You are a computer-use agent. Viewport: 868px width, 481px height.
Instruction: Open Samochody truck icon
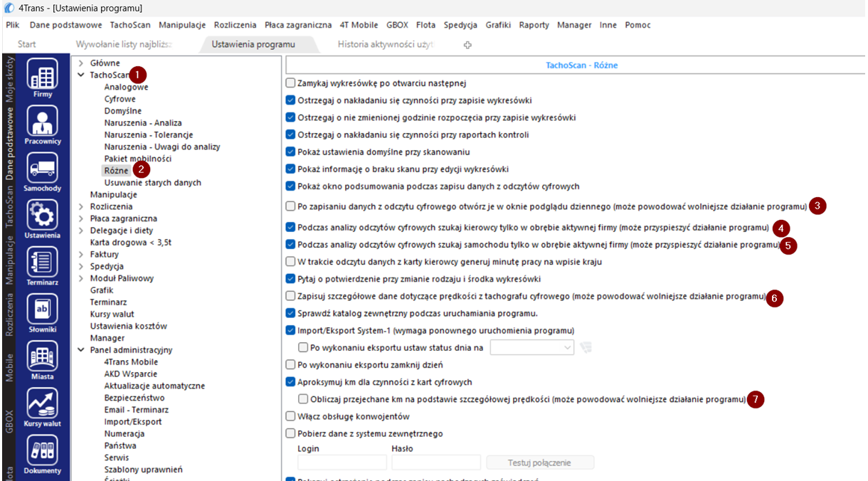42,171
